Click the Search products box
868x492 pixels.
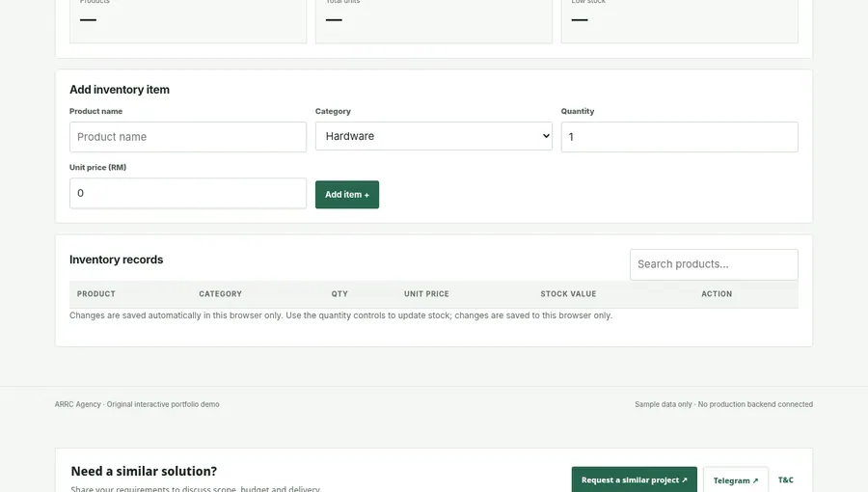point(714,264)
